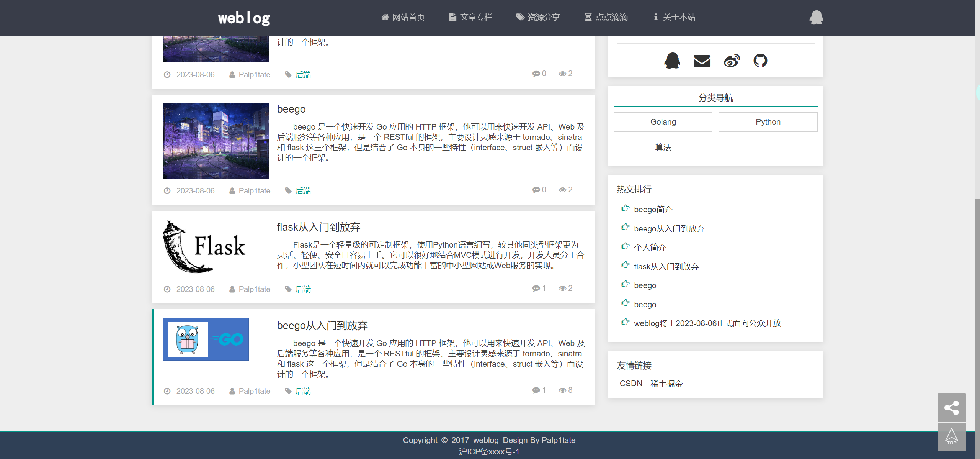The image size is (980, 459).
Task: Click the thumbs-up icon beside beego简介
Action: coord(625,208)
